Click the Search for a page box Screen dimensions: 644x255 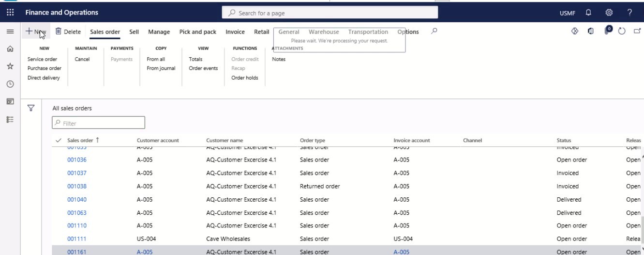(330, 13)
